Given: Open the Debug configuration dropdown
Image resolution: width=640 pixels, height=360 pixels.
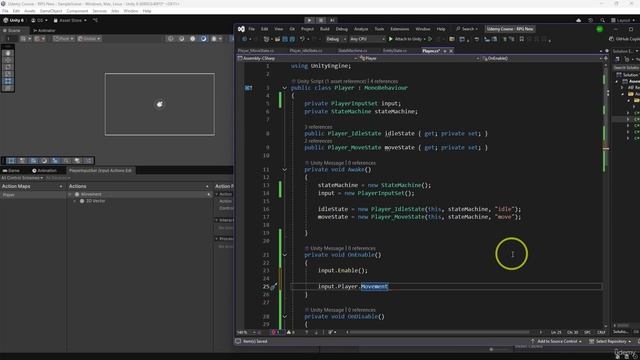Looking at the screenshot, I should (x=336, y=39).
